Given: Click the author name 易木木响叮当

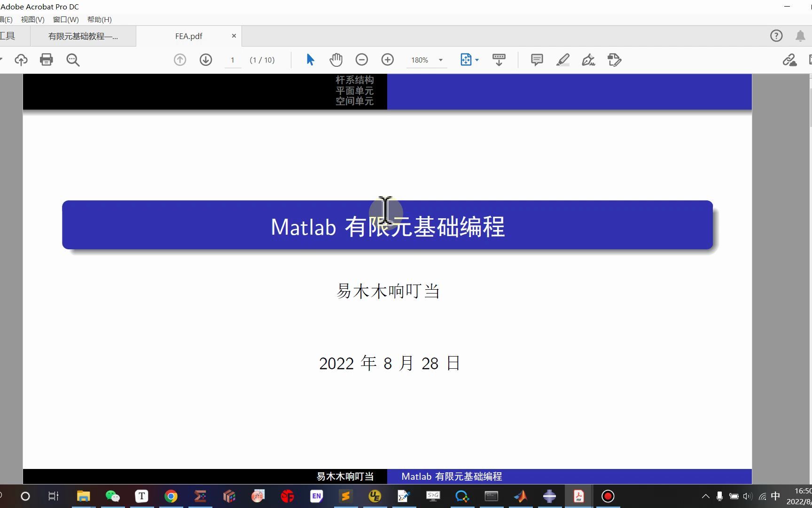Looking at the screenshot, I should click(388, 291).
